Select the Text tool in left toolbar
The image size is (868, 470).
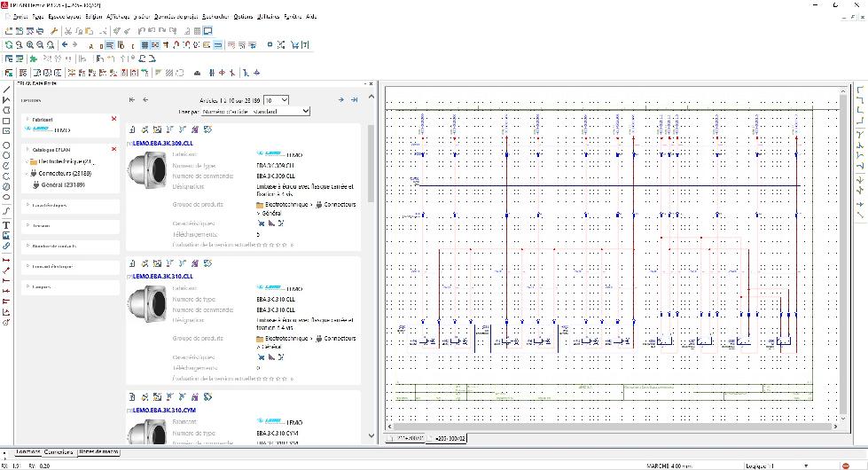pos(6,225)
